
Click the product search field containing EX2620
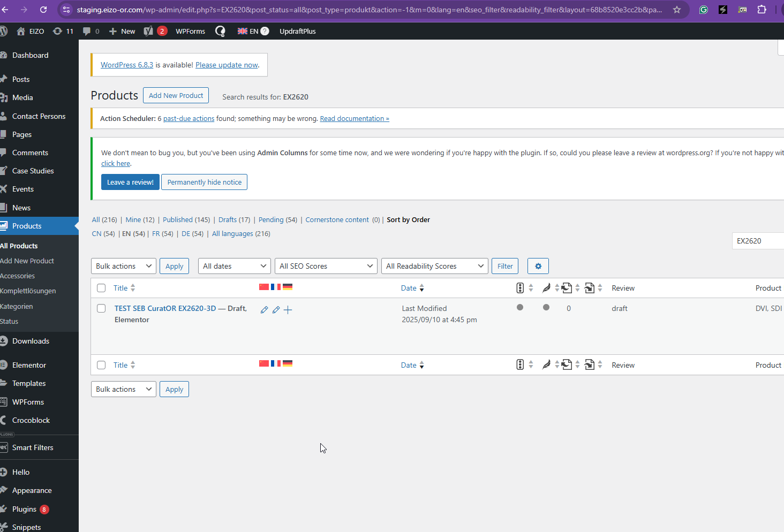pyautogui.click(x=758, y=241)
